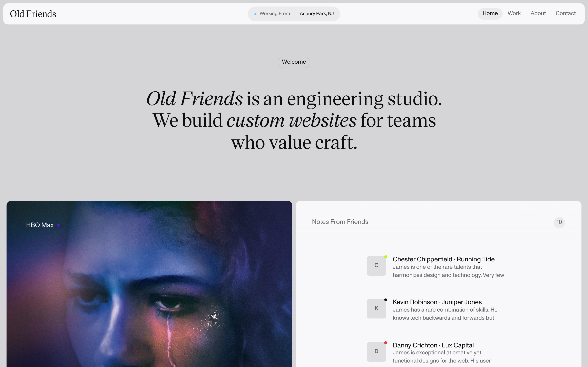Viewport: 588px width, 367px height.
Task: Open the Old Friends logo link
Action: pos(33,14)
